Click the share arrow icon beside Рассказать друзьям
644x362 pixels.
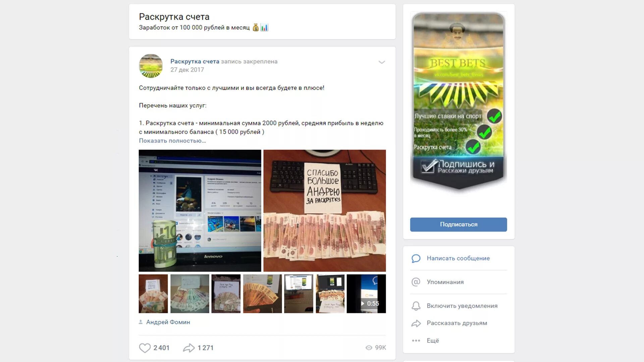coord(416,323)
